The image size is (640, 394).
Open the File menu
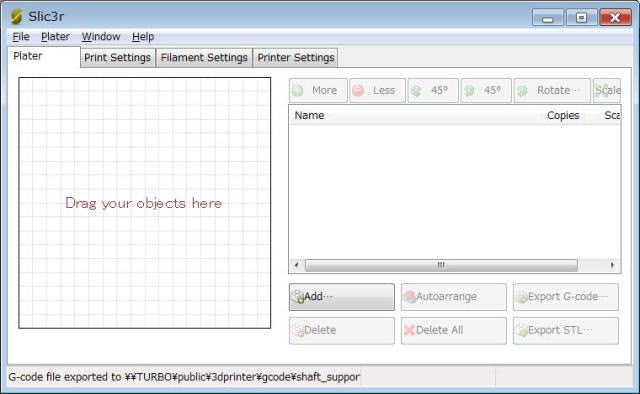pyautogui.click(x=21, y=37)
